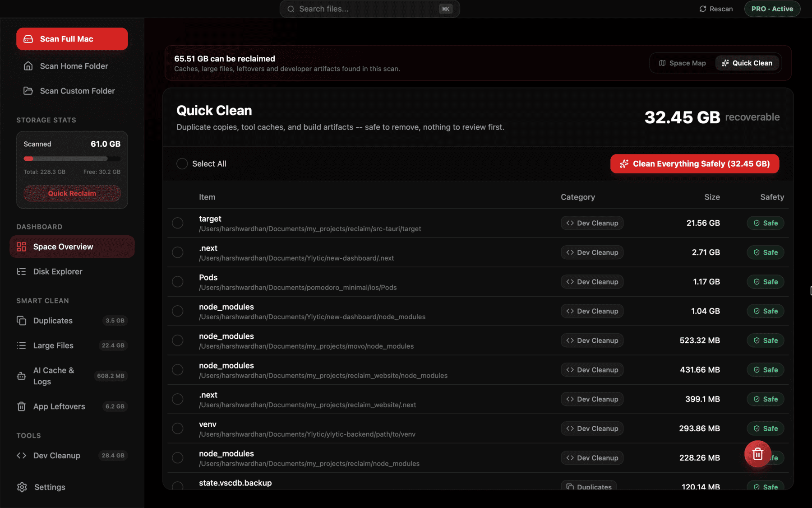Viewport: 812px width, 508px height.
Task: Click the sparkle icon on Quick Clean tab
Action: click(725, 63)
